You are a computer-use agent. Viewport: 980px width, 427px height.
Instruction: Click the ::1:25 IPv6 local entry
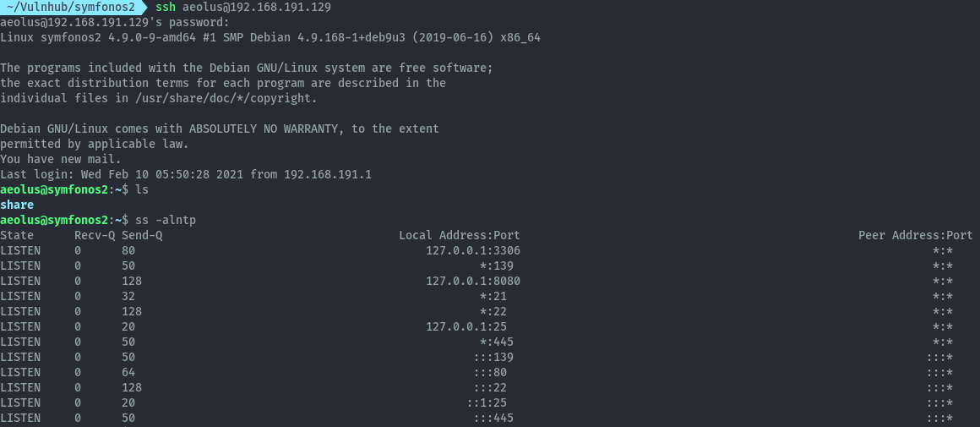[x=487, y=403]
